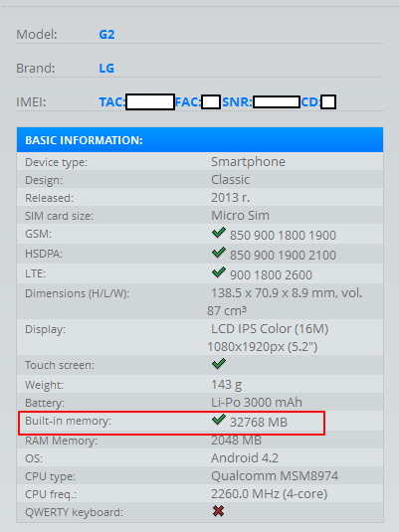
Task: Click the green checkmark in HSDPA row
Action: tap(218, 253)
